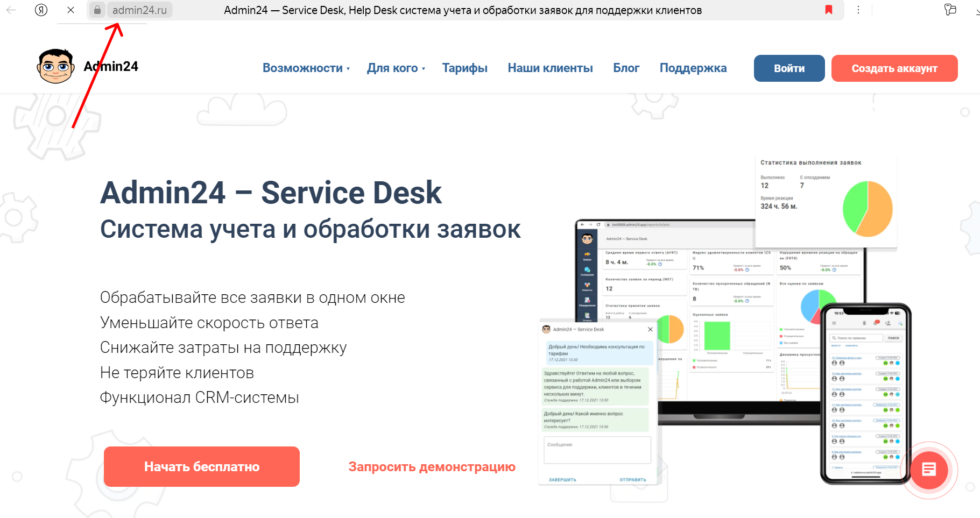Screen dimensions: 980x518
Task: Click the Начать бесплатно button
Action: [x=202, y=466]
